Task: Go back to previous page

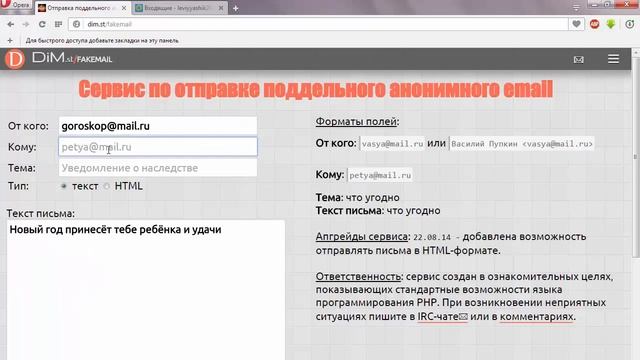Action: (x=11, y=24)
